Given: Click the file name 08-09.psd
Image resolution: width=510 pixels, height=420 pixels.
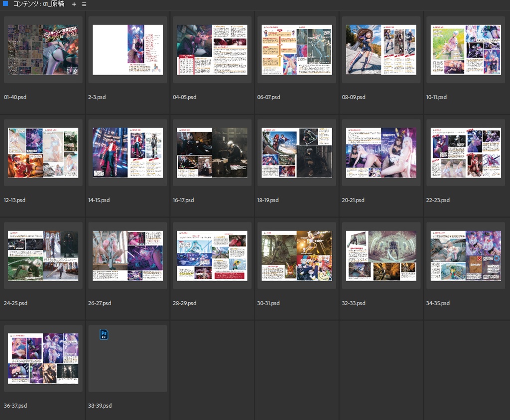Looking at the screenshot, I should coord(353,97).
